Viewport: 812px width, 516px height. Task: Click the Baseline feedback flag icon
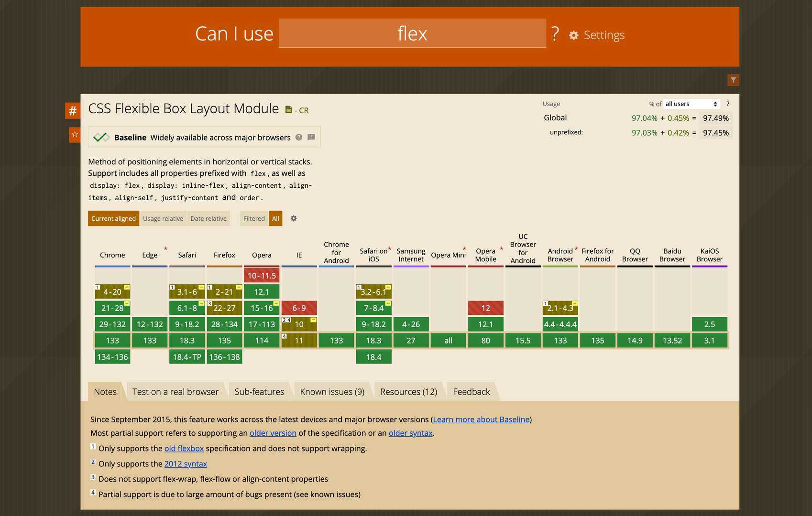(311, 138)
